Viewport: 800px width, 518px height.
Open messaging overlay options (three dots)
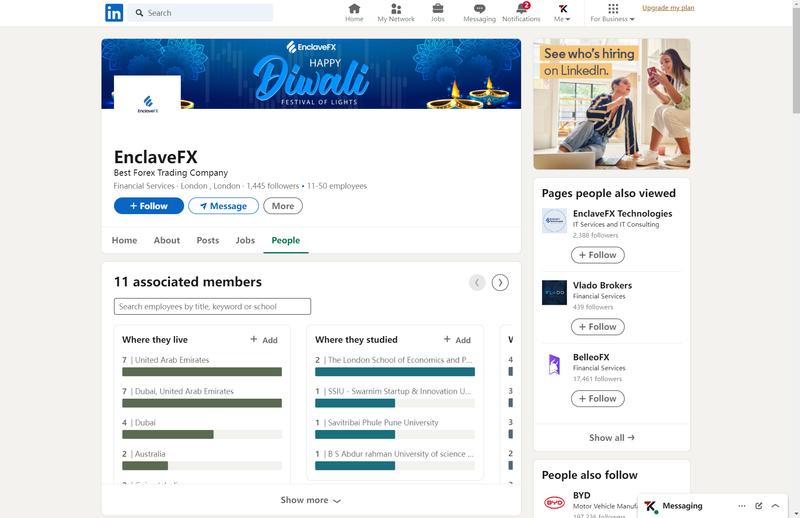741,506
